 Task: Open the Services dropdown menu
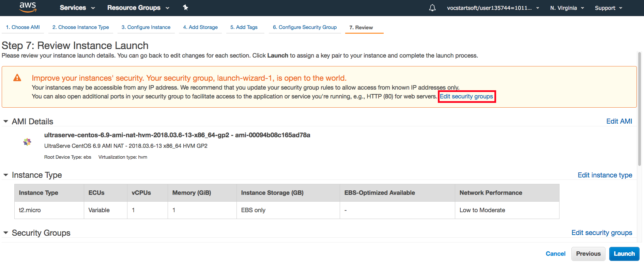click(x=77, y=7)
